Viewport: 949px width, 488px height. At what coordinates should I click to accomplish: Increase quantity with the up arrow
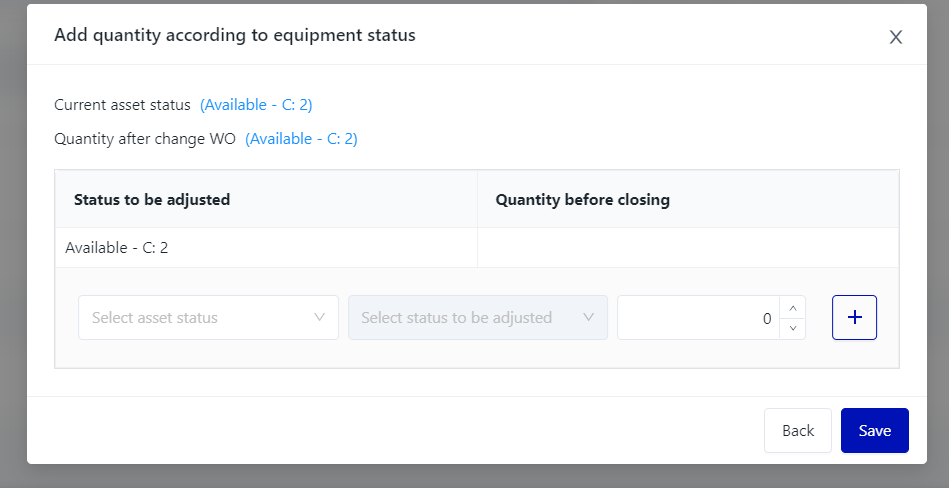tap(793, 308)
